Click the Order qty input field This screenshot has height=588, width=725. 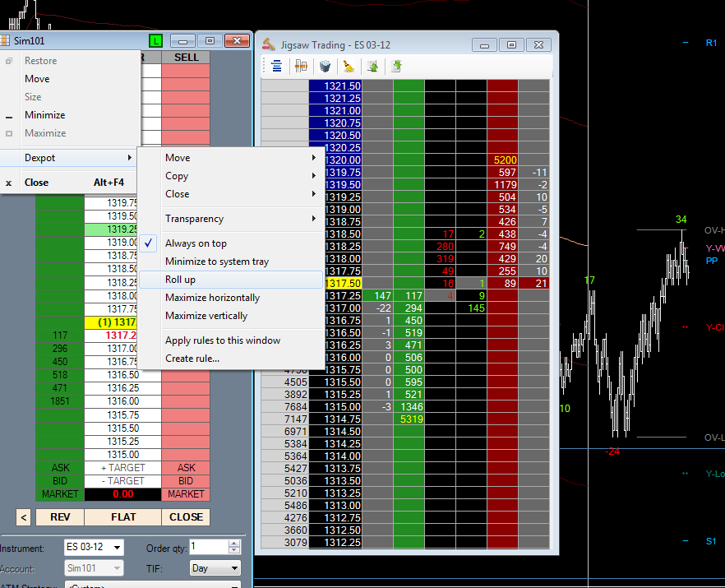click(209, 547)
